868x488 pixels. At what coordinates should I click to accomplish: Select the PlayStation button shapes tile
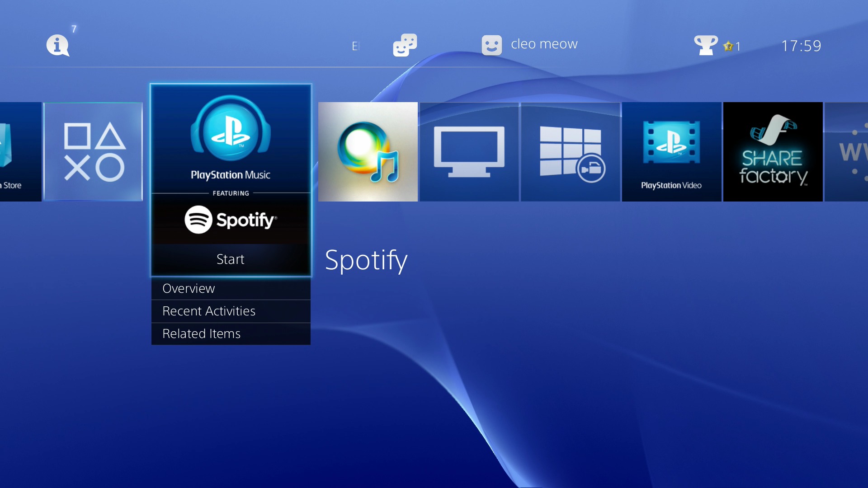(94, 151)
